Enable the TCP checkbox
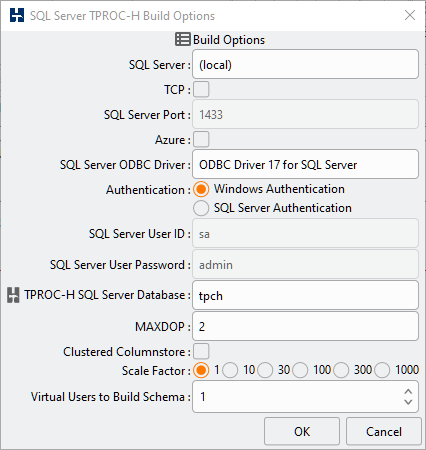This screenshot has height=450, width=426. (x=201, y=89)
